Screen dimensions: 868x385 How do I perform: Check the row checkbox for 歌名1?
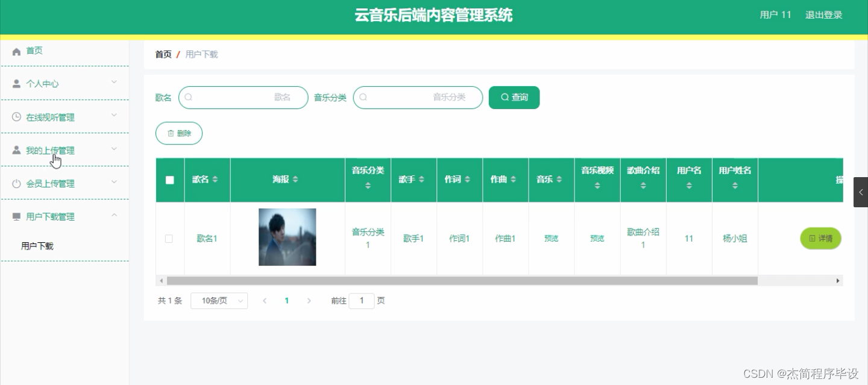(x=169, y=238)
